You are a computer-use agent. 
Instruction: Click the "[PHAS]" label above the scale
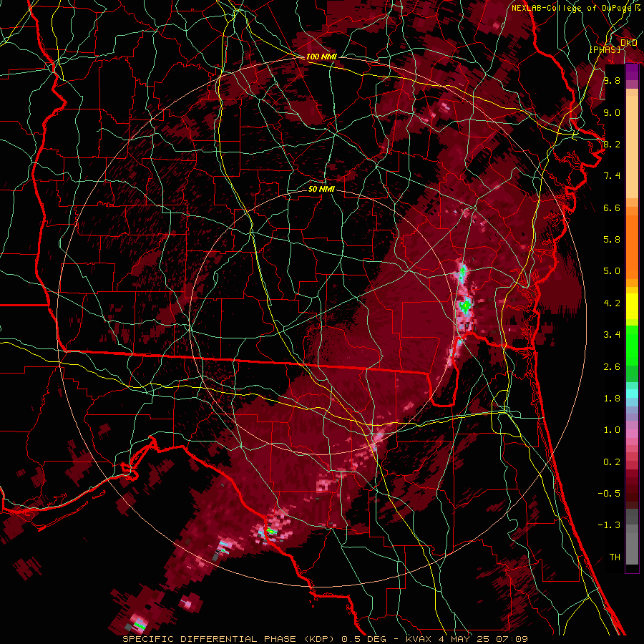pos(605,49)
